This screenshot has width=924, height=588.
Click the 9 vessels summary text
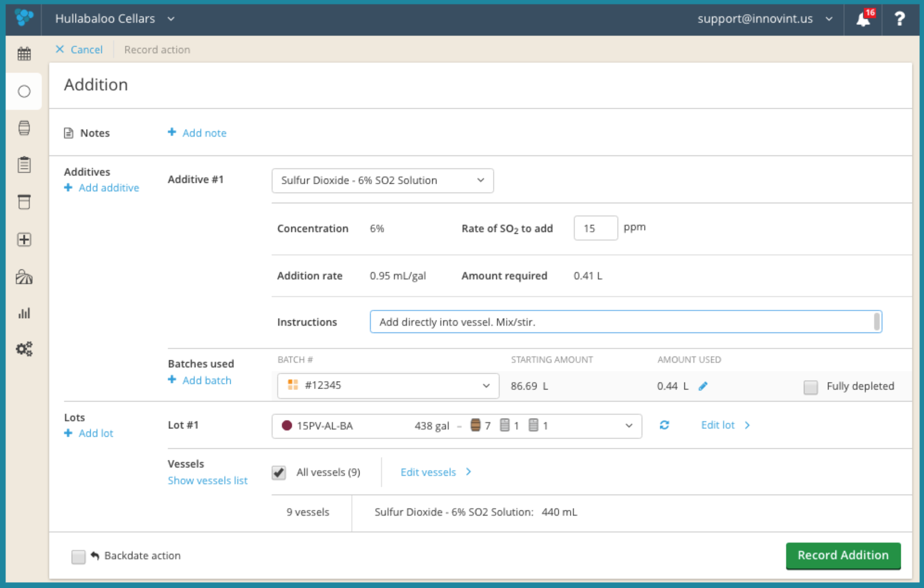pos(308,512)
